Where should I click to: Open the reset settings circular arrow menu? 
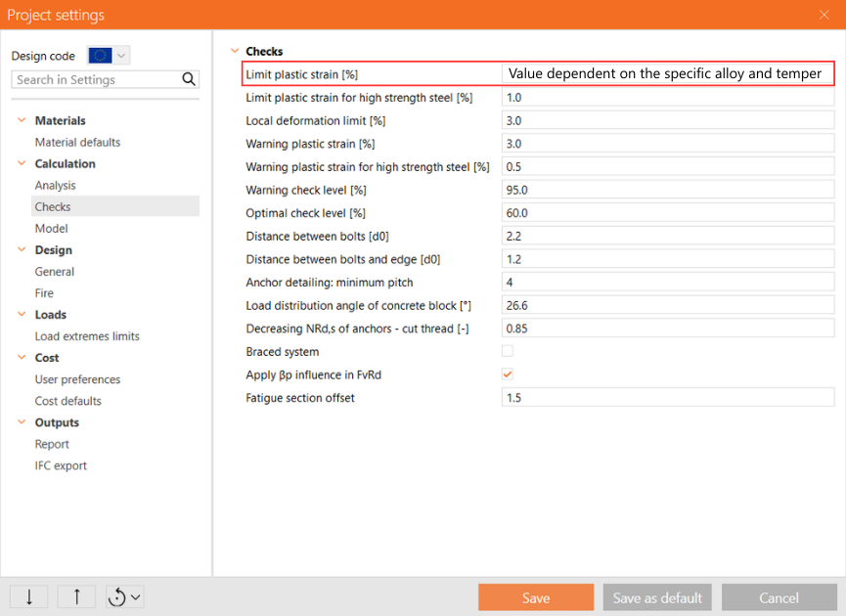pyautogui.click(x=124, y=596)
